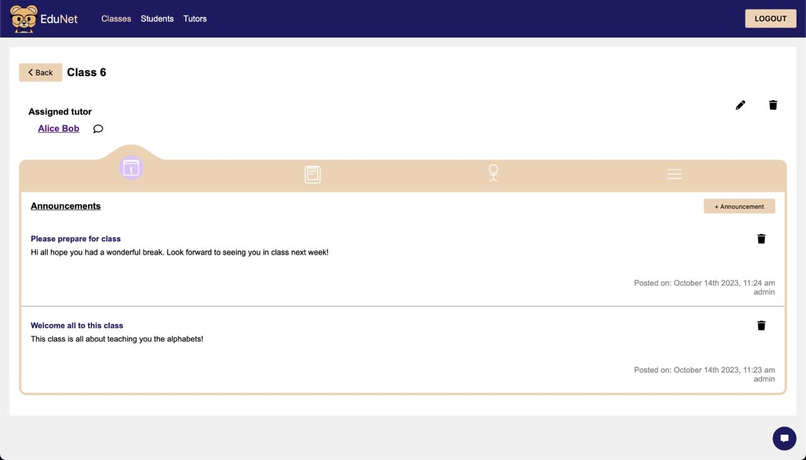Click the LOGOUT button

pos(771,19)
